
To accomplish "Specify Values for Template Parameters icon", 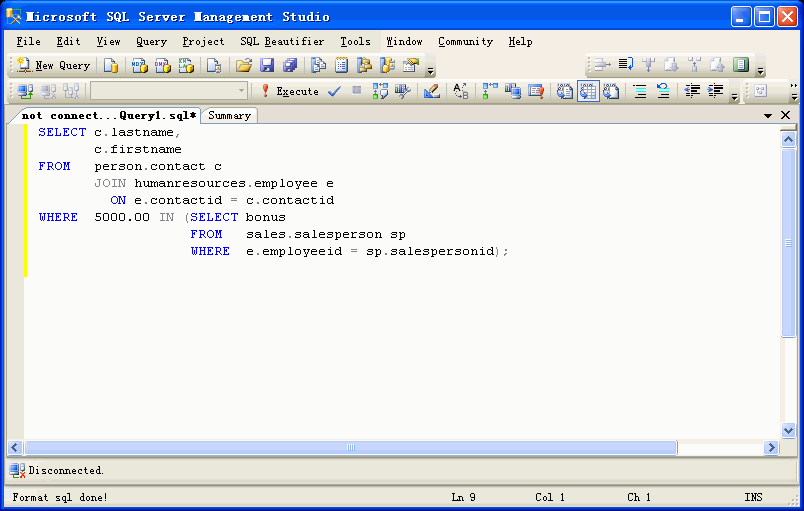I will click(460, 91).
